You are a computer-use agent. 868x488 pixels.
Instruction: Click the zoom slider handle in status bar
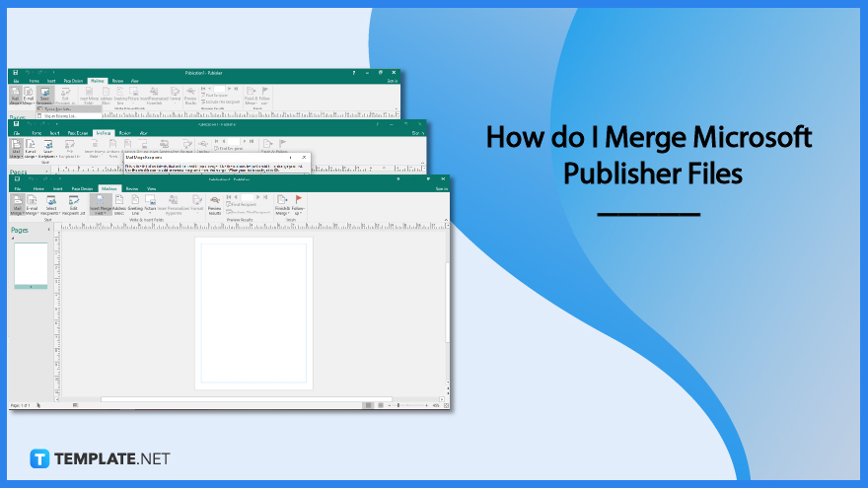(398, 405)
